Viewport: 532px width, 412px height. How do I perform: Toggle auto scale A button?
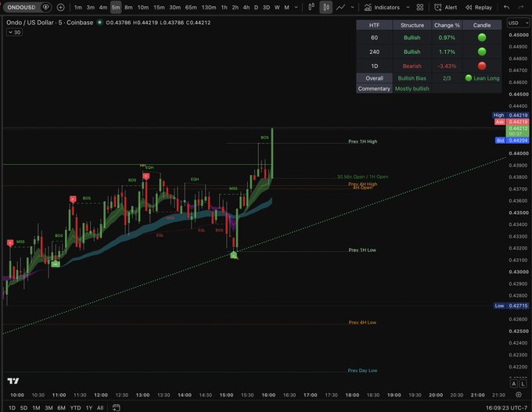coord(514,384)
